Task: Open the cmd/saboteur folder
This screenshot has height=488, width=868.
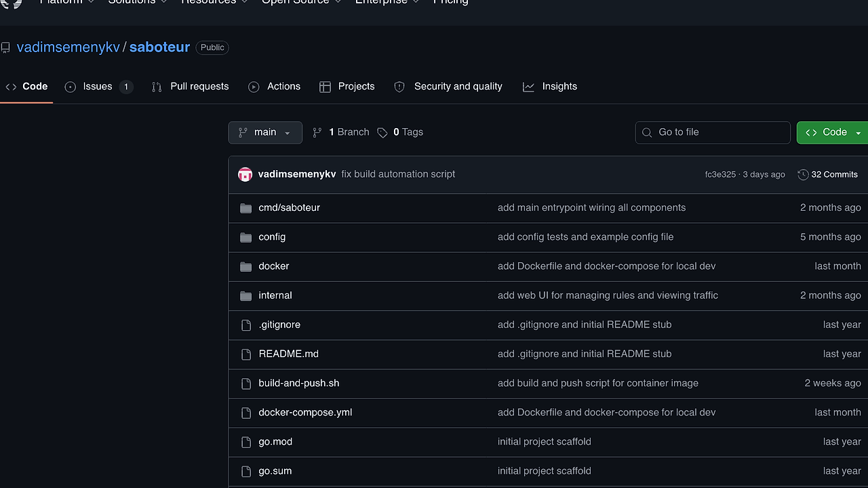Action: click(289, 207)
